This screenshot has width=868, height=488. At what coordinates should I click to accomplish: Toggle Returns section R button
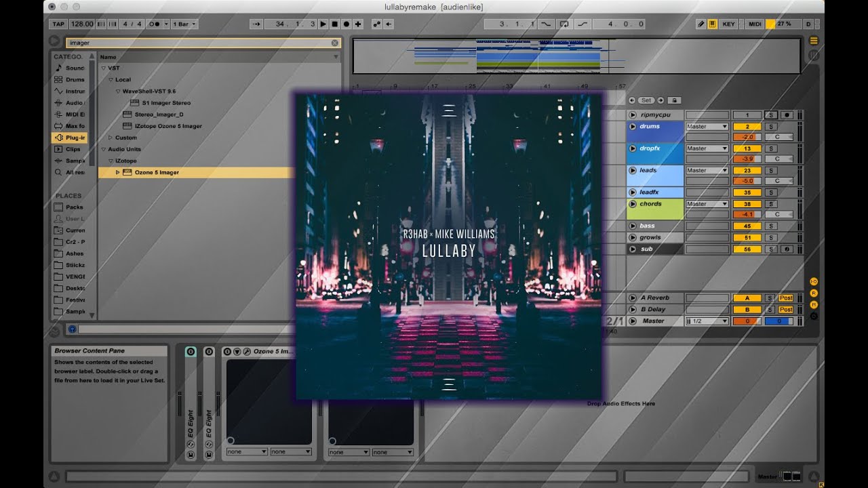click(x=814, y=293)
